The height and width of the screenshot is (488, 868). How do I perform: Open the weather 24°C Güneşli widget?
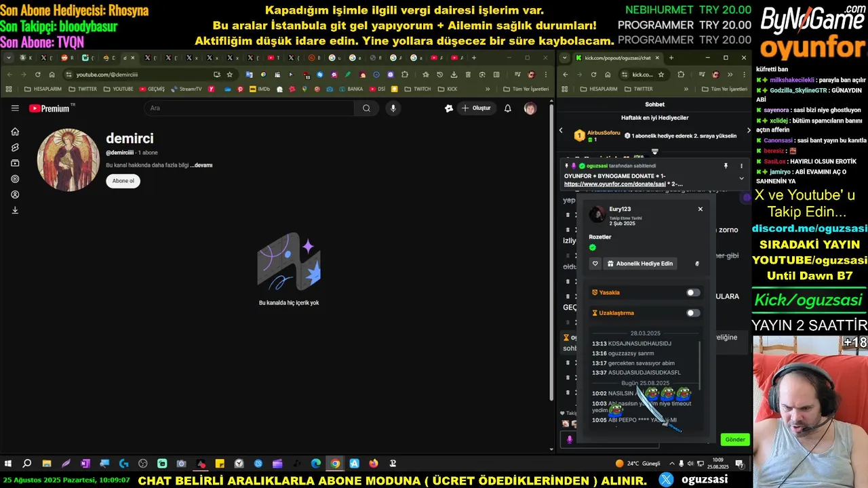pyautogui.click(x=637, y=464)
